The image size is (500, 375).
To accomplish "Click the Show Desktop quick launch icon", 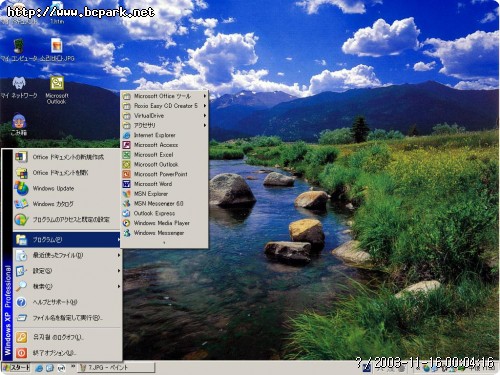I will click(x=50, y=368).
